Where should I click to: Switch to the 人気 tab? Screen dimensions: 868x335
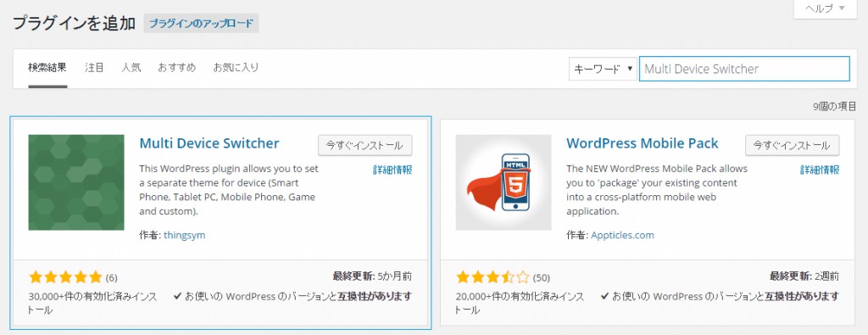point(131,68)
